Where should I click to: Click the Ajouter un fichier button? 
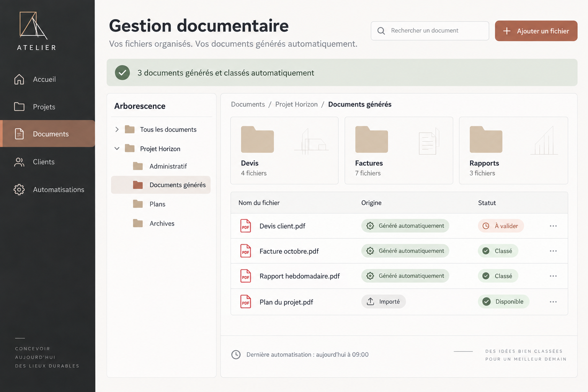click(x=536, y=31)
